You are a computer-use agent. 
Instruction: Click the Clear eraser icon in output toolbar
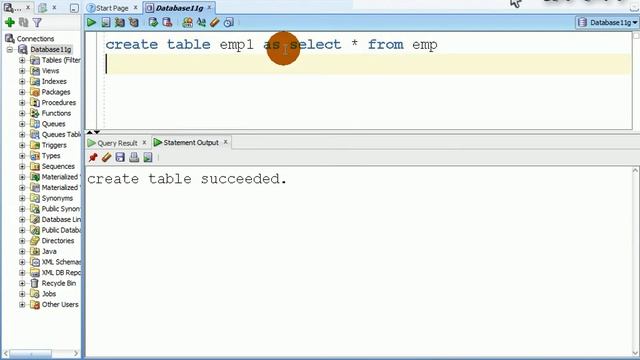(107, 157)
